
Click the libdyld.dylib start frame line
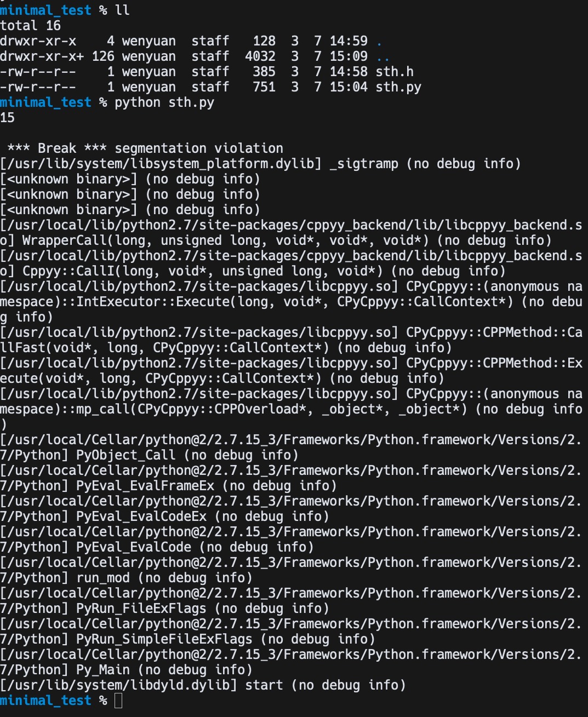click(x=203, y=685)
